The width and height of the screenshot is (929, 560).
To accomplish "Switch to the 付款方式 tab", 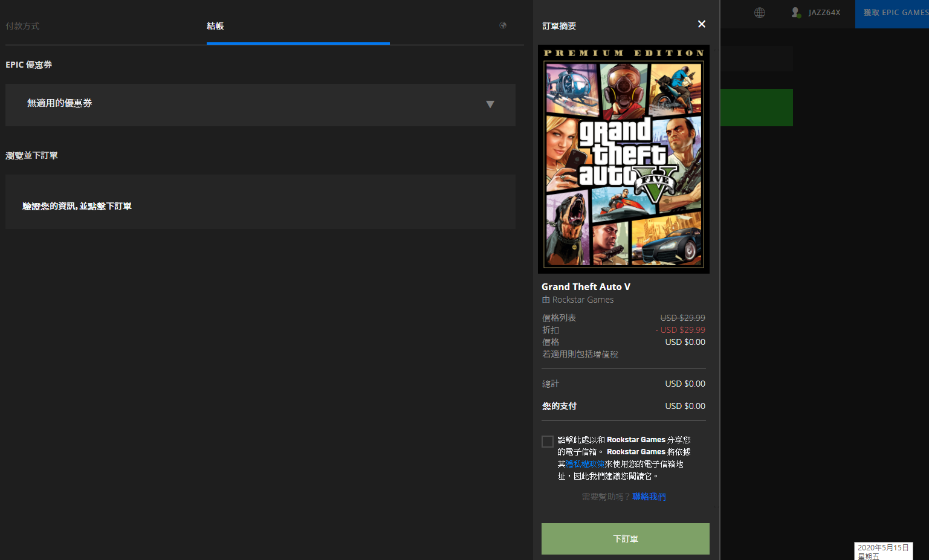I will point(22,26).
